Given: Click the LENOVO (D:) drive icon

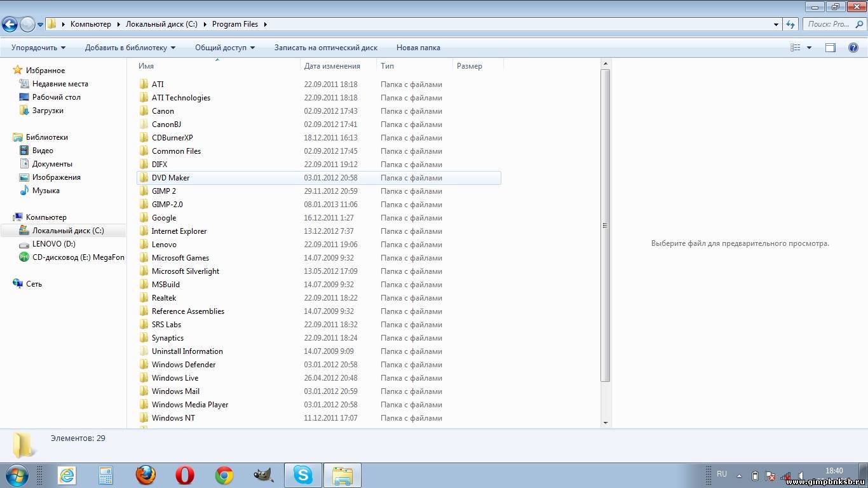Looking at the screenshot, I should tap(24, 244).
